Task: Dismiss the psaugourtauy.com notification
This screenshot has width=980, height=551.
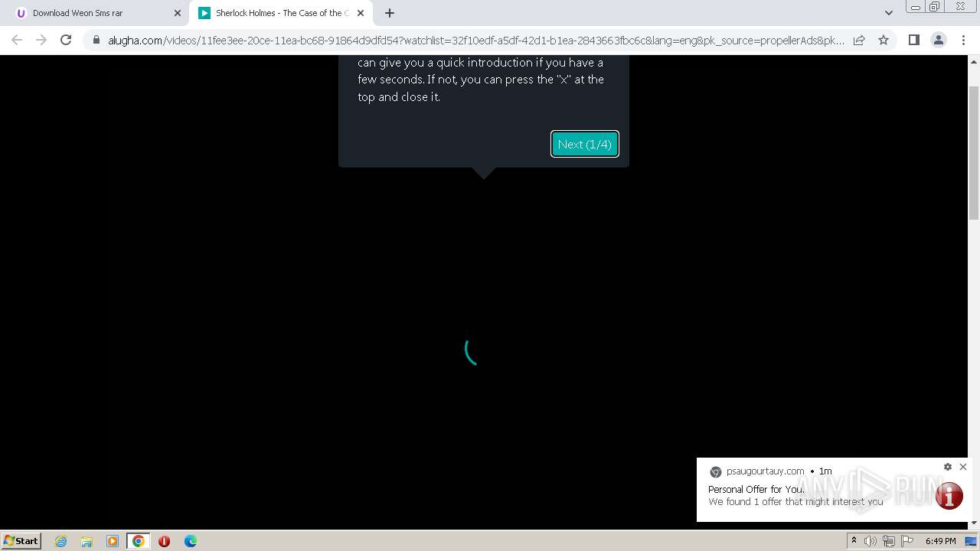Action: [x=963, y=467]
